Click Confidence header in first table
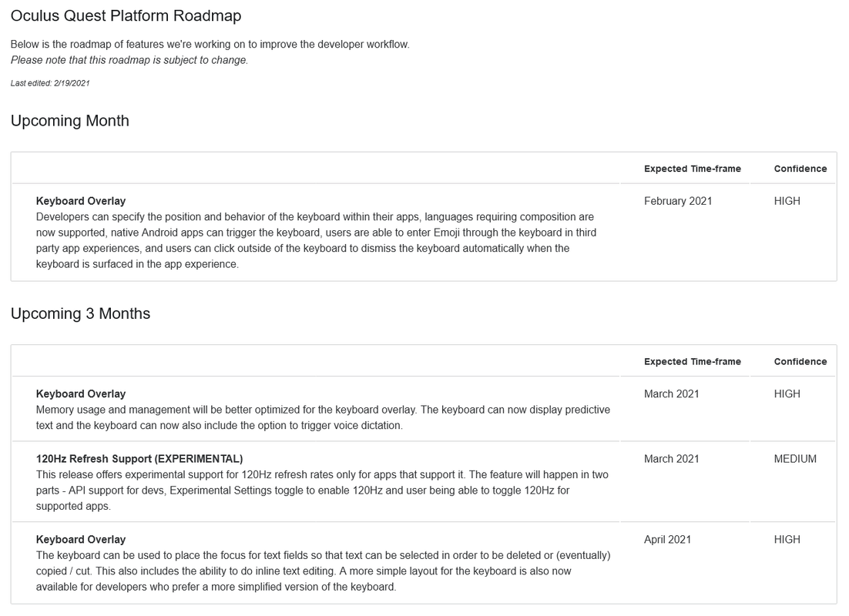The image size is (849, 616). pyautogui.click(x=800, y=169)
